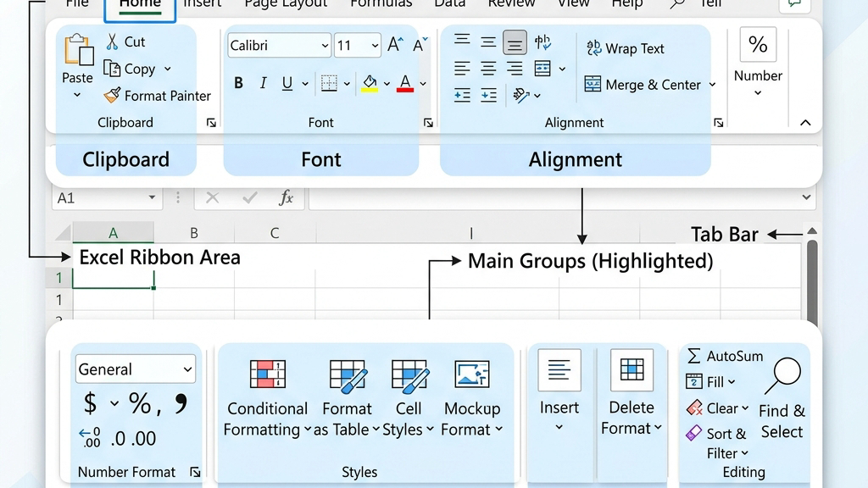Apply cell borders icon
This screenshot has height=488, width=868.
point(330,83)
